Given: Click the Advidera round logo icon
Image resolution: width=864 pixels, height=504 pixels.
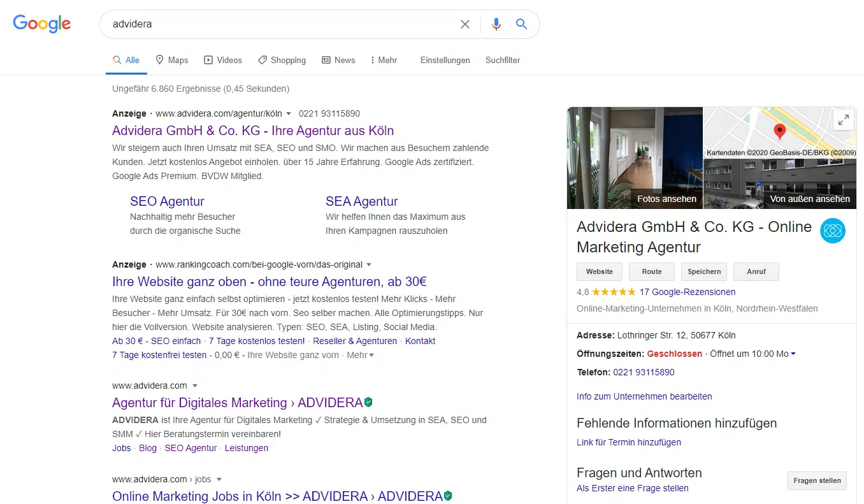Looking at the screenshot, I should click(832, 230).
